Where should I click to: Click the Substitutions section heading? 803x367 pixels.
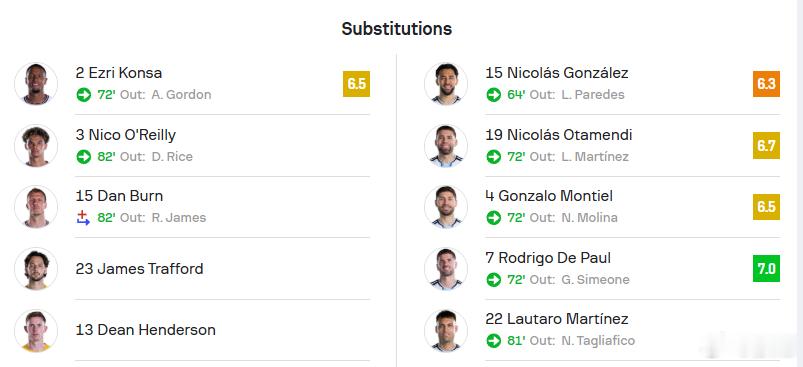point(397,29)
